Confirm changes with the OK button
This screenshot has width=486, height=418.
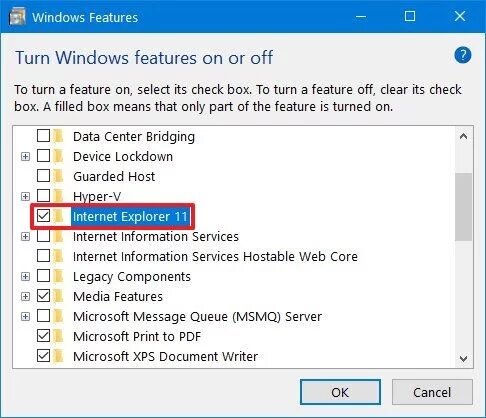click(340, 392)
